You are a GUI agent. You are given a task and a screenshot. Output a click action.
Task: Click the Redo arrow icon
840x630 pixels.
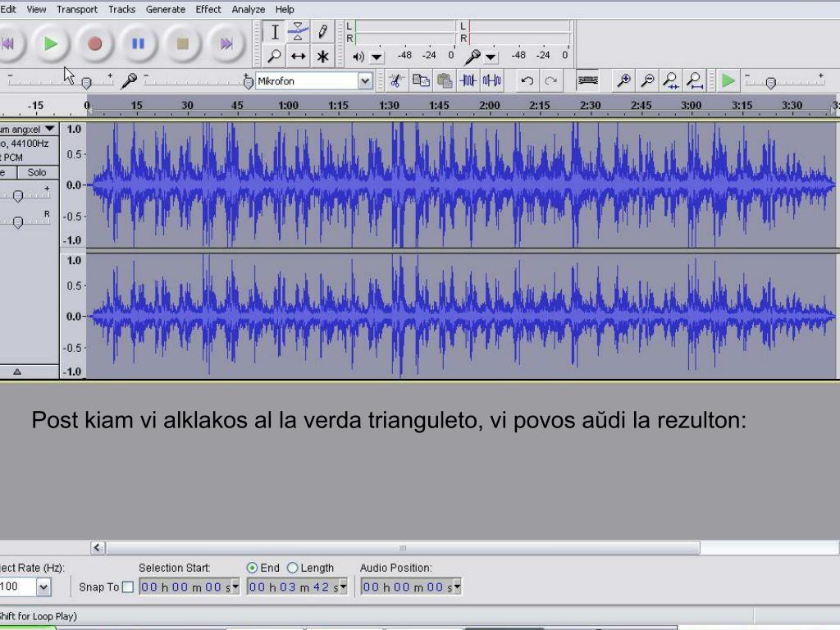[x=550, y=81]
